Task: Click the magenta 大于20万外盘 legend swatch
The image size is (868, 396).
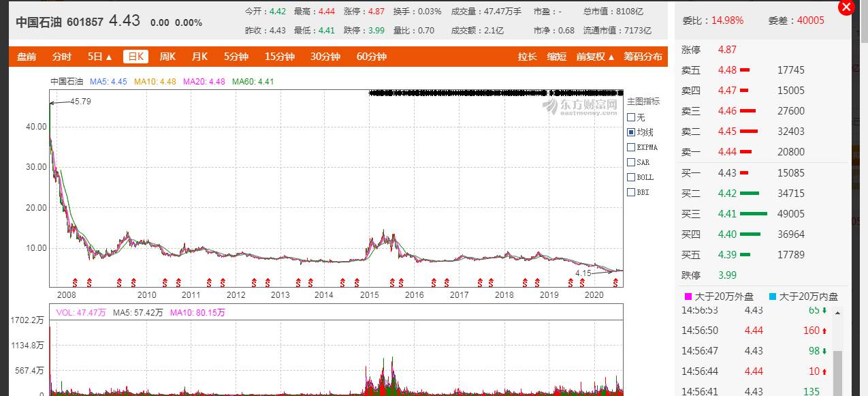Action: point(687,296)
